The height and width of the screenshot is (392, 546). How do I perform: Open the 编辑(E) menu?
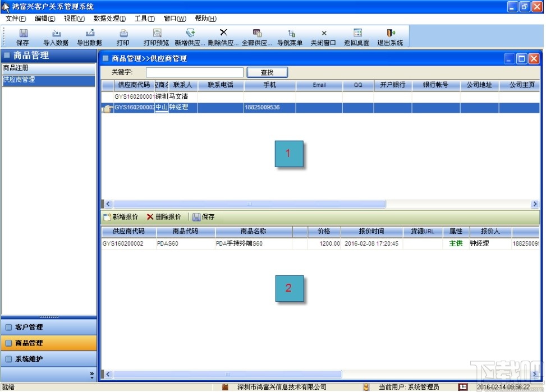pos(45,19)
